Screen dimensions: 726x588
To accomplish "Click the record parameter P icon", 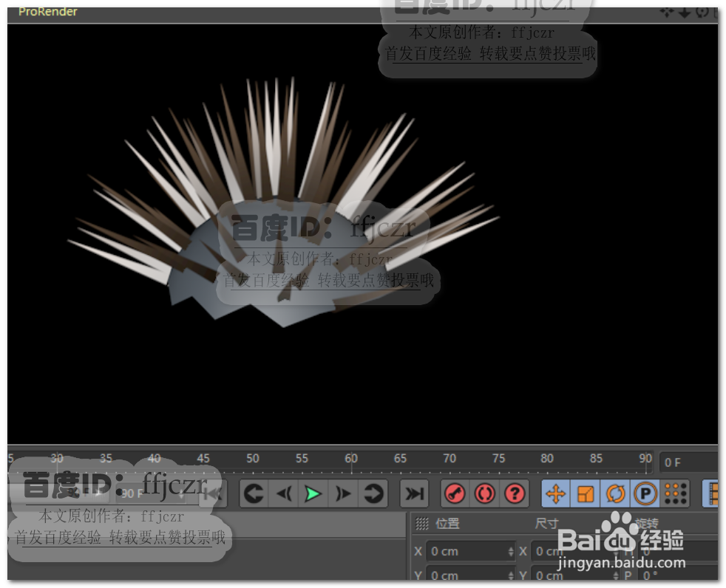I will [x=645, y=493].
